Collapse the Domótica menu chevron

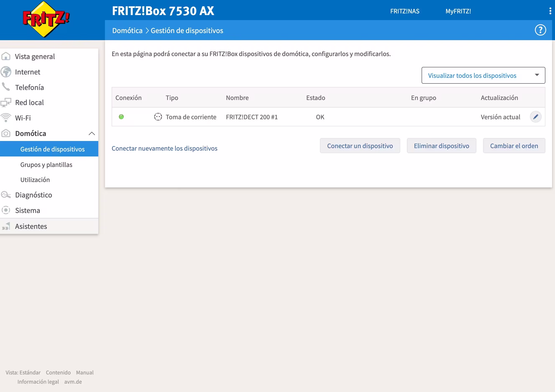tap(92, 133)
